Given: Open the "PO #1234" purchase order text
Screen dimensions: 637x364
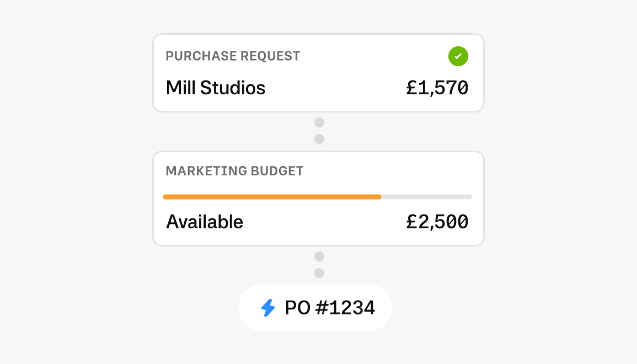Looking at the screenshot, I should tap(330, 308).
